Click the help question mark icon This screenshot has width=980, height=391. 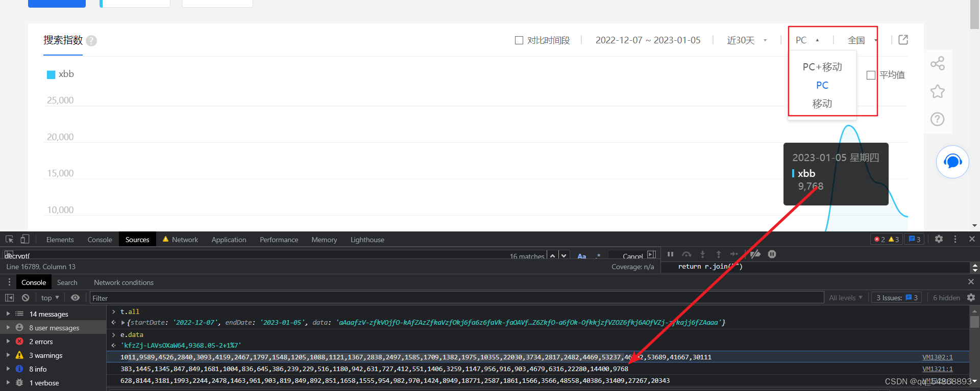click(938, 119)
